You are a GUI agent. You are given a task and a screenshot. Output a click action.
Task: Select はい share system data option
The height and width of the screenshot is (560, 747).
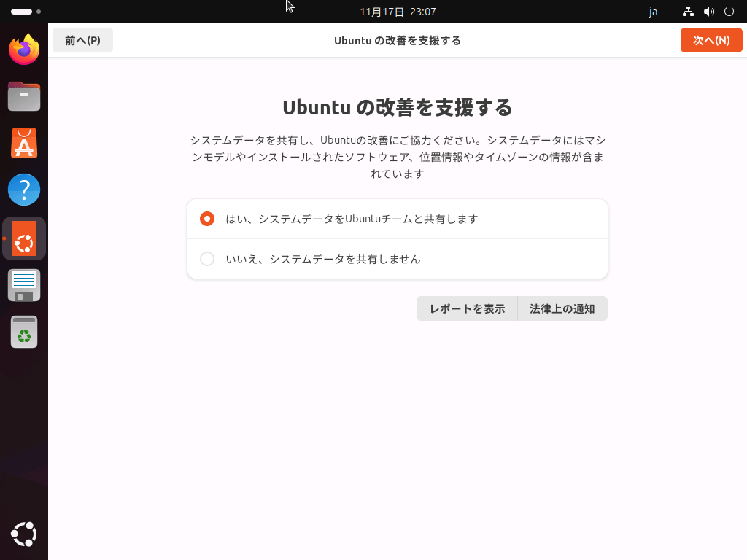398,219
